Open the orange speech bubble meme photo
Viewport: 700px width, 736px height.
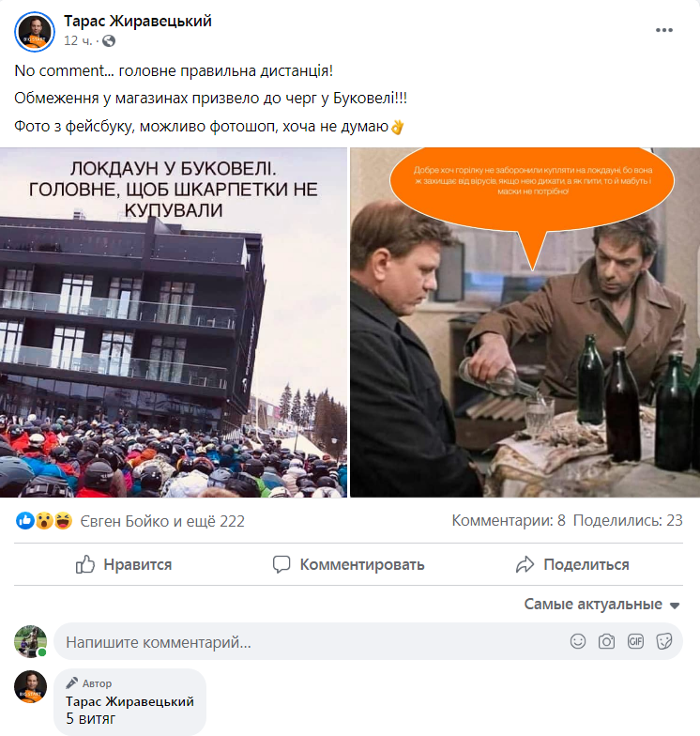coord(525,323)
